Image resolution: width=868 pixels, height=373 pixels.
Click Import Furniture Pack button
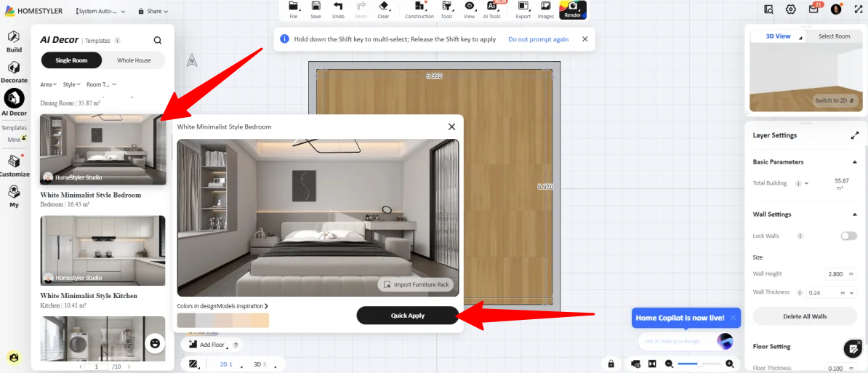[416, 284]
